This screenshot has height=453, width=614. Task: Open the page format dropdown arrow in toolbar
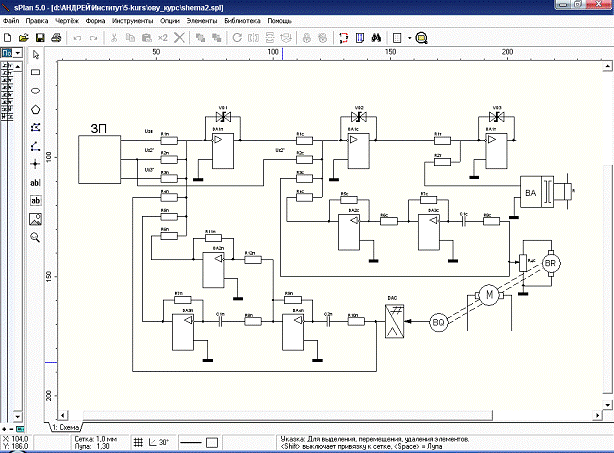(x=406, y=37)
